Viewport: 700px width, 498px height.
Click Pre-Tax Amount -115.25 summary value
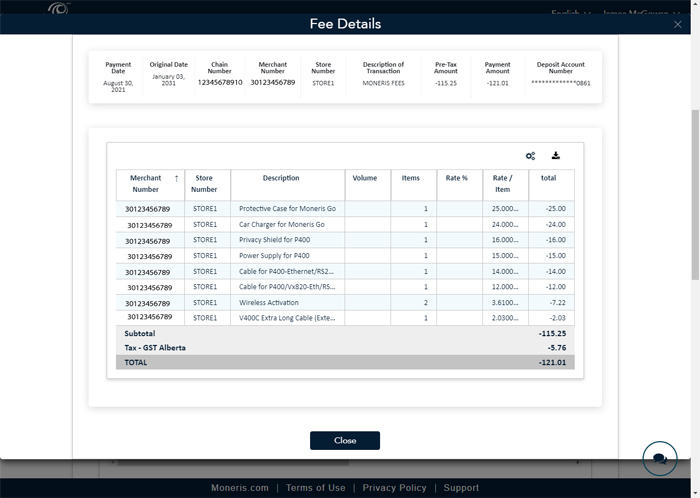pyautogui.click(x=446, y=83)
